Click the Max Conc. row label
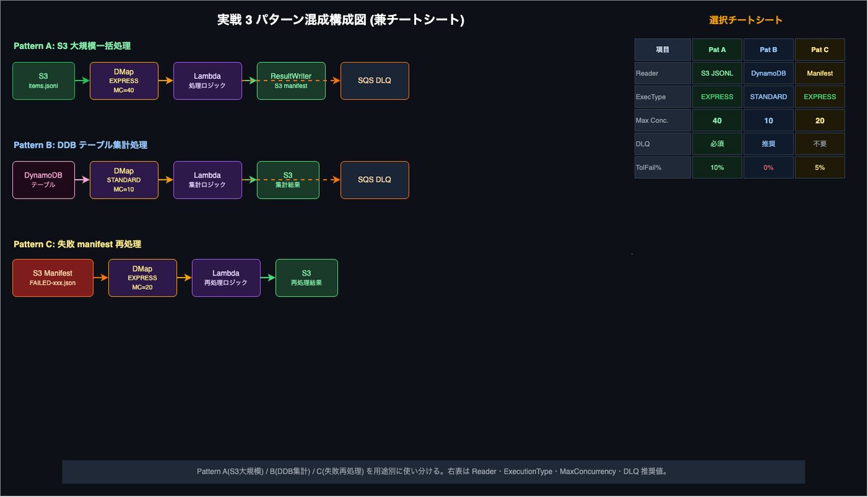Image resolution: width=868 pixels, height=497 pixels. pos(662,120)
